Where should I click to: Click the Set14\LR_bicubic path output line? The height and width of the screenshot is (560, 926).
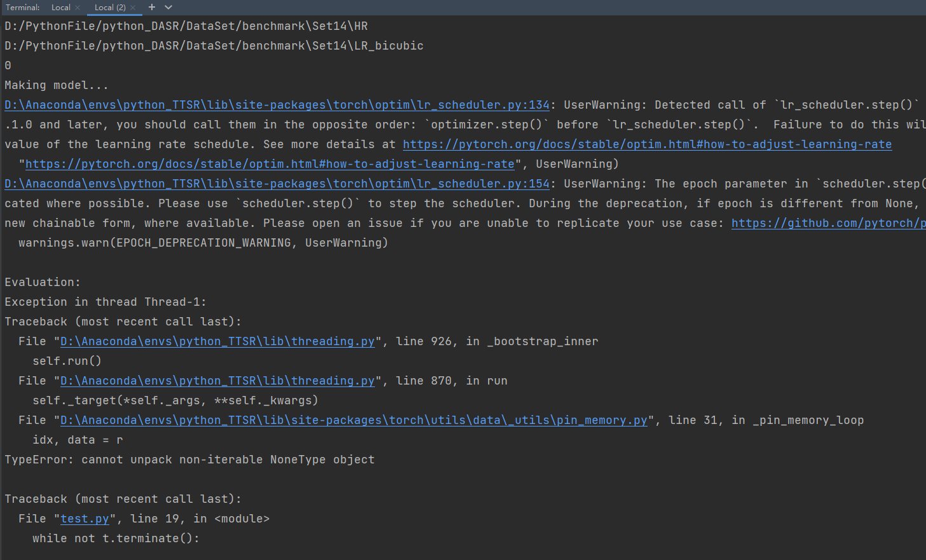click(214, 46)
